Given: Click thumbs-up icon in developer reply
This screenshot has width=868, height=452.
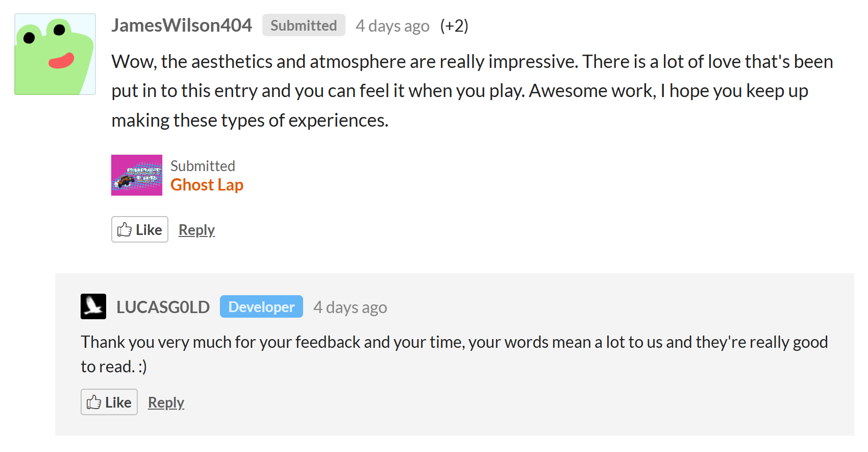Looking at the screenshot, I should (x=94, y=402).
